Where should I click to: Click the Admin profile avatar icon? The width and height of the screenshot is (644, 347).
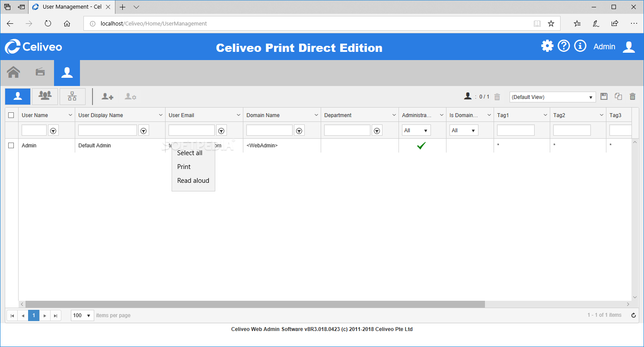(x=629, y=47)
